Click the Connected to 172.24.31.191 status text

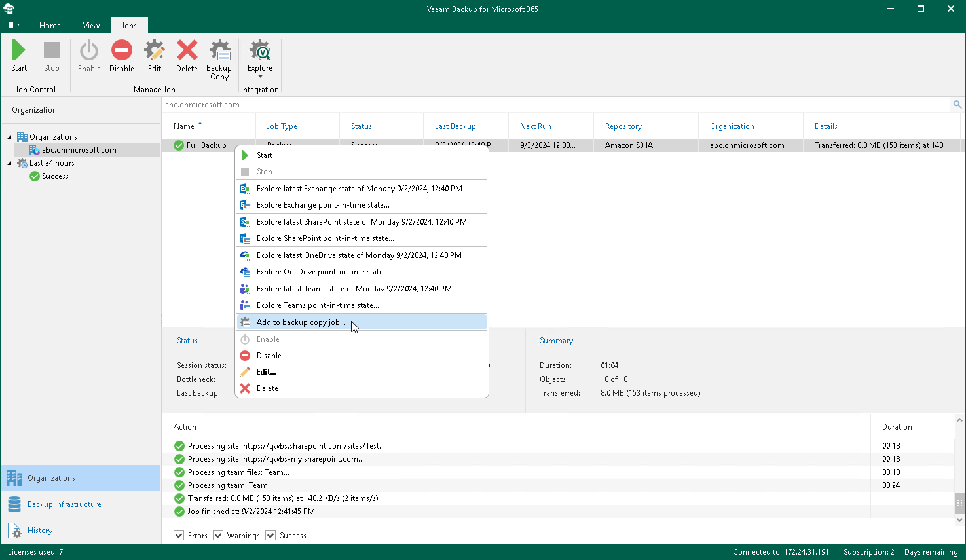click(781, 552)
